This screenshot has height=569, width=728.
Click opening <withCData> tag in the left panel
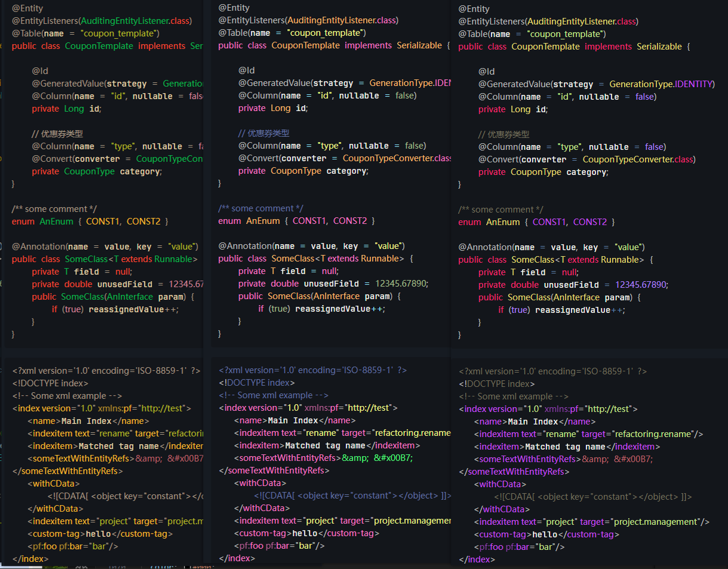click(x=53, y=484)
